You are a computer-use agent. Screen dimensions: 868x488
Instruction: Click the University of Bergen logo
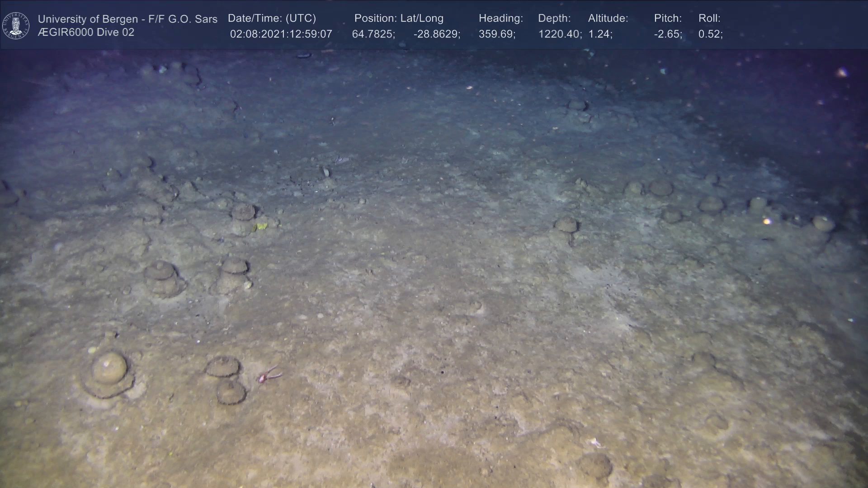click(16, 25)
